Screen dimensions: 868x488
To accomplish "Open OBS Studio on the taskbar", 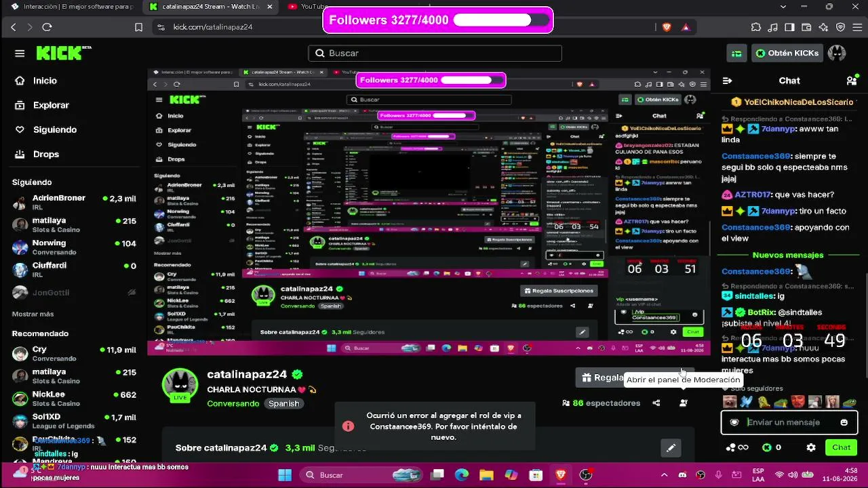I will tap(586, 475).
